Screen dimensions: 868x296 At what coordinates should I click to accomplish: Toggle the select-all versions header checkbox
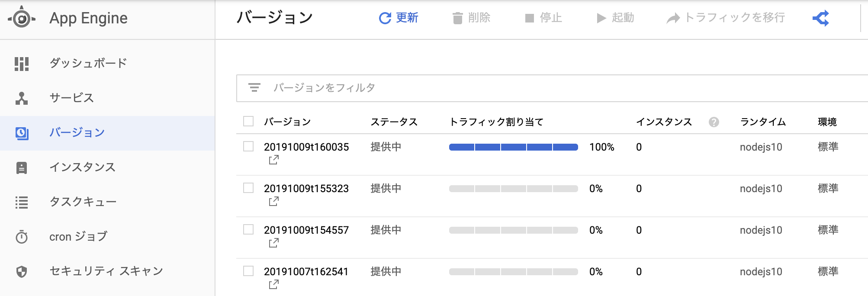click(248, 121)
